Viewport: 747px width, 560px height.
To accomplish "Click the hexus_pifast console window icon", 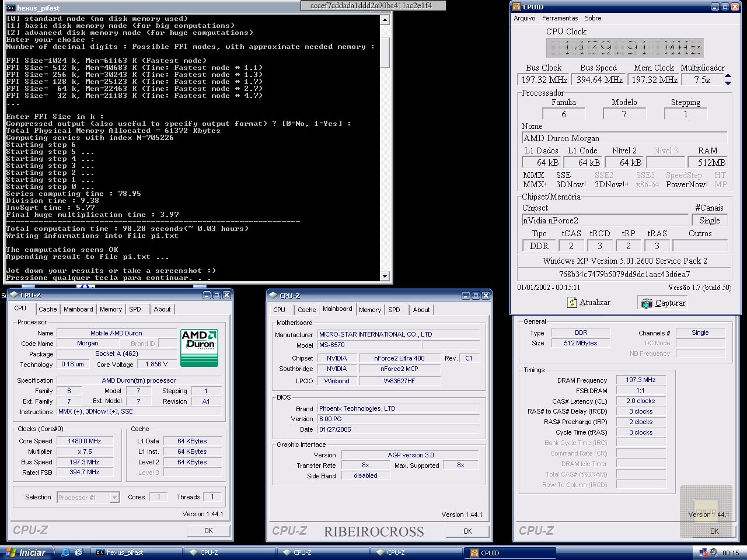I will click(x=11, y=8).
